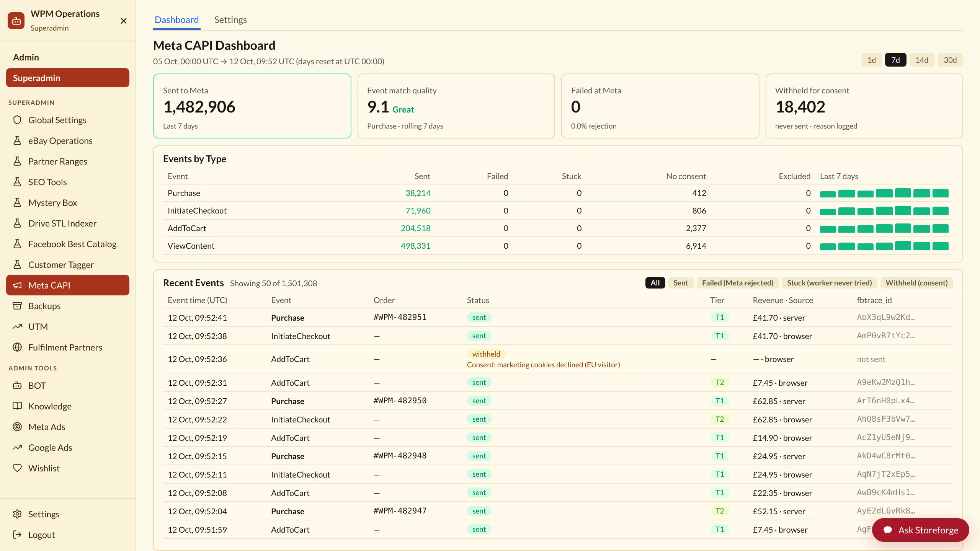The width and height of the screenshot is (980, 551).
Task: Open Fulfilment Partners menu item
Action: [68, 347]
